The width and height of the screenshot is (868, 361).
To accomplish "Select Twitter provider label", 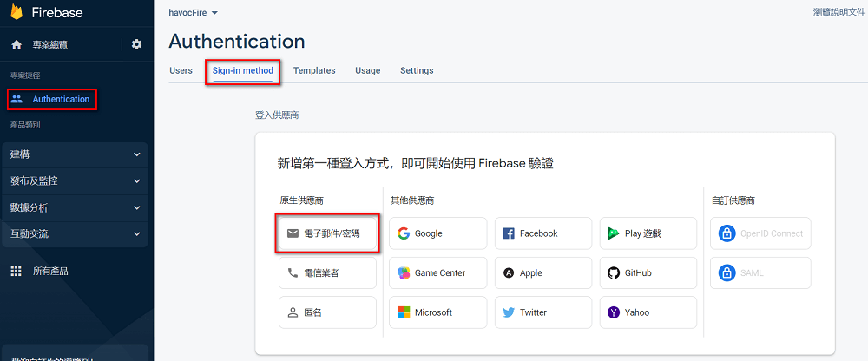I will (x=533, y=312).
